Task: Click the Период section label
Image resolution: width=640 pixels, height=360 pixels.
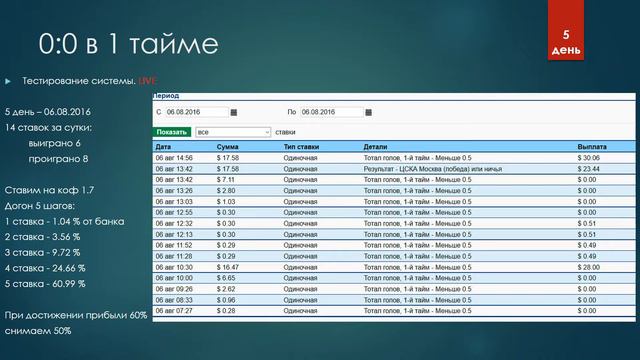Action: click(166, 96)
